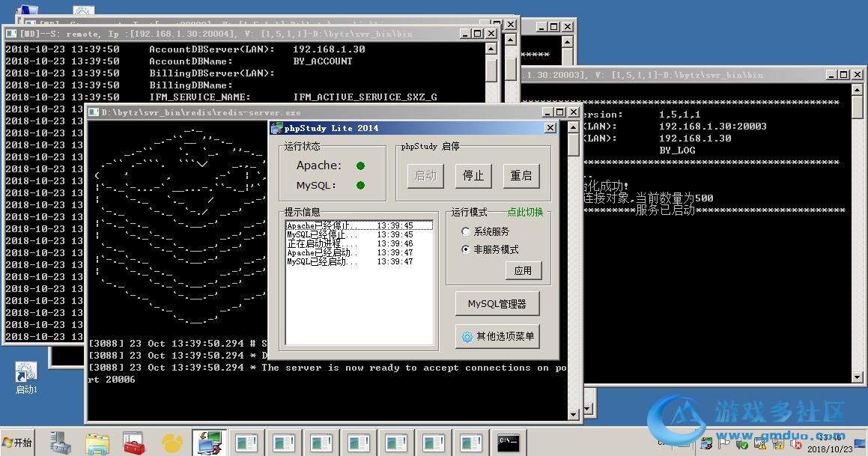Open the red toolbox taskbar icon

tap(135, 443)
